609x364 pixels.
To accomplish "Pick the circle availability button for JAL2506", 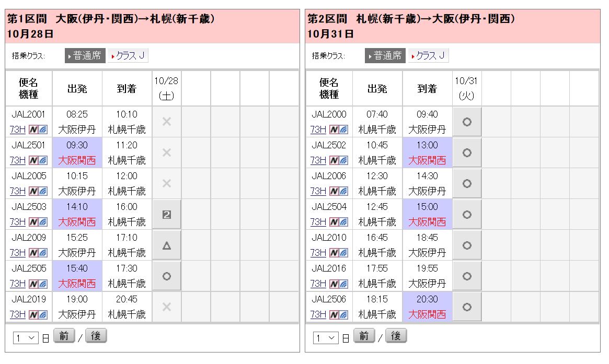I will (467, 307).
